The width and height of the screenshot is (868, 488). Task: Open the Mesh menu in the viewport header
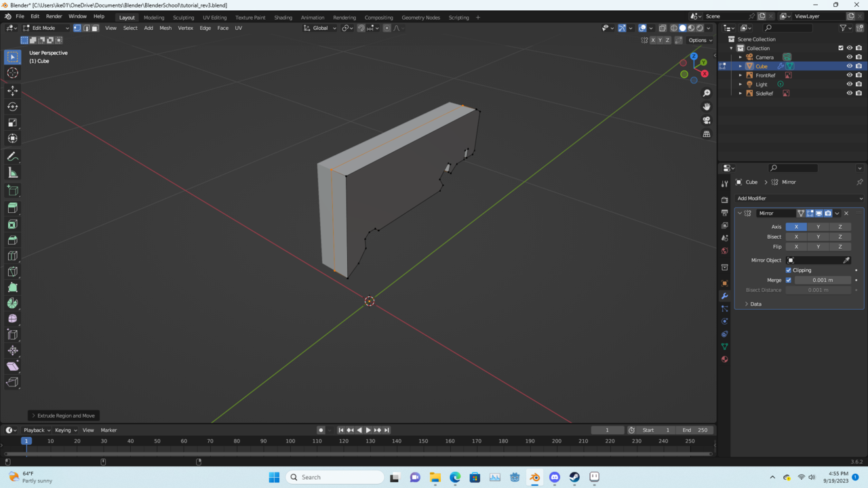tap(165, 28)
